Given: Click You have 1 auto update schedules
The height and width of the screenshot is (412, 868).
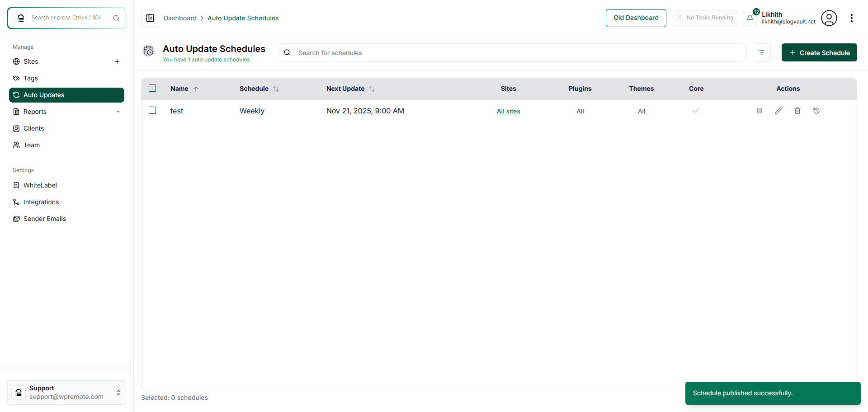Looking at the screenshot, I should click(x=206, y=60).
